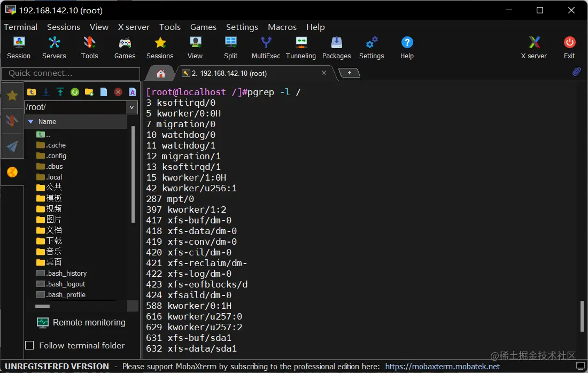Click the upload file SFTP icon
Screen dimensions: 588x373
[60, 92]
